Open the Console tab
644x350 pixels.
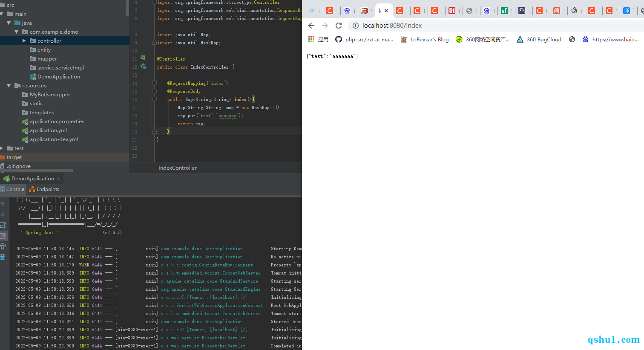click(x=13, y=189)
